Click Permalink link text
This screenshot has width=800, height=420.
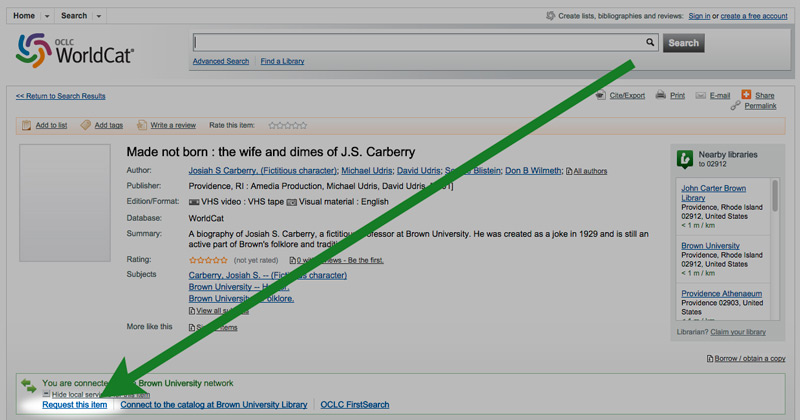click(x=760, y=106)
